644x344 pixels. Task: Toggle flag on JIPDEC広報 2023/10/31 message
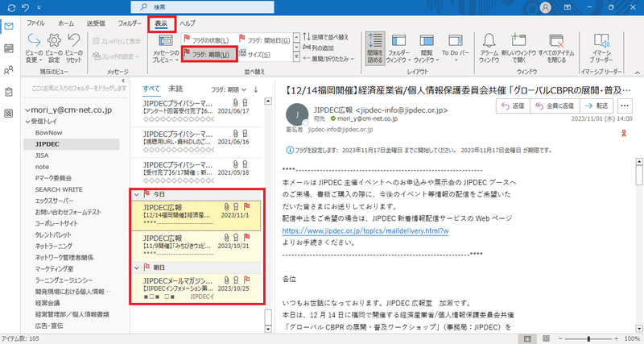click(246, 237)
